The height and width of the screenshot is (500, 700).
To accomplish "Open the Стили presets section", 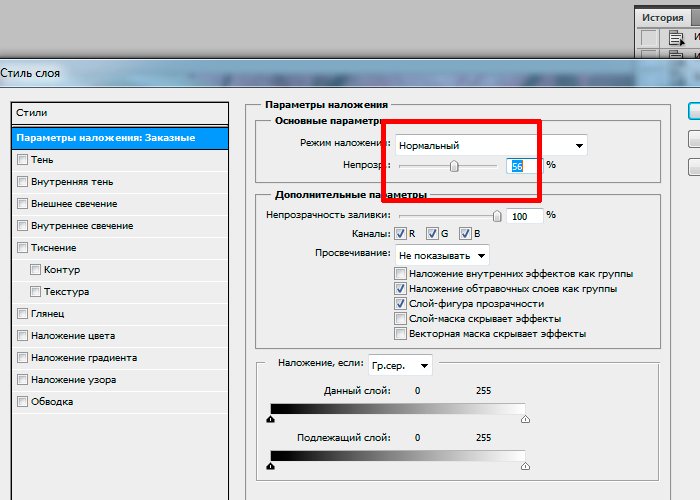I will coord(32,113).
